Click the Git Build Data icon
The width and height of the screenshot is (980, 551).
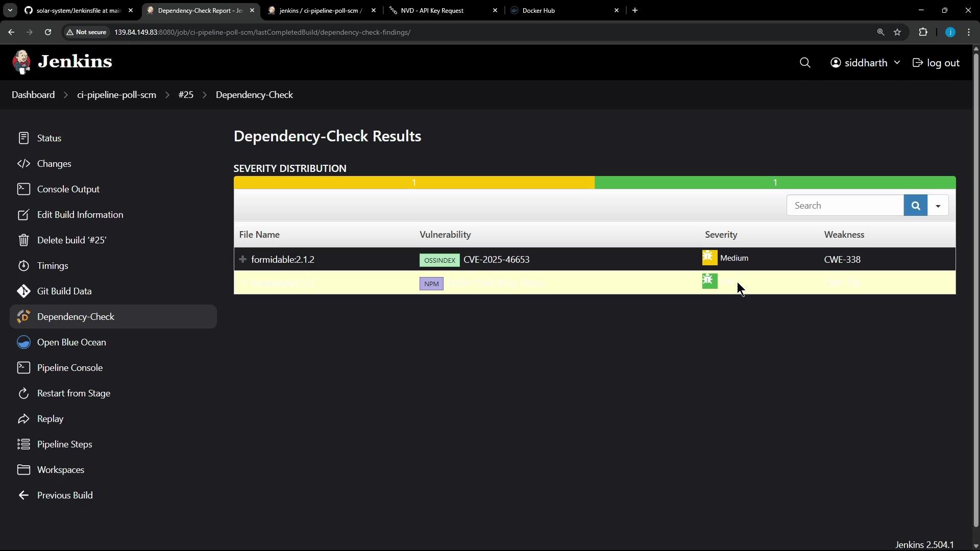click(23, 291)
